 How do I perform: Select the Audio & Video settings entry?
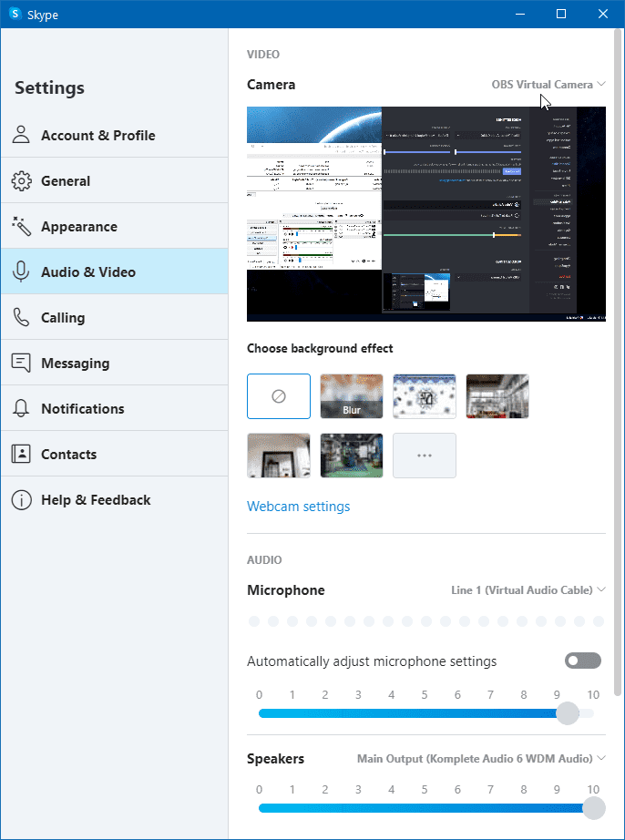pos(115,271)
